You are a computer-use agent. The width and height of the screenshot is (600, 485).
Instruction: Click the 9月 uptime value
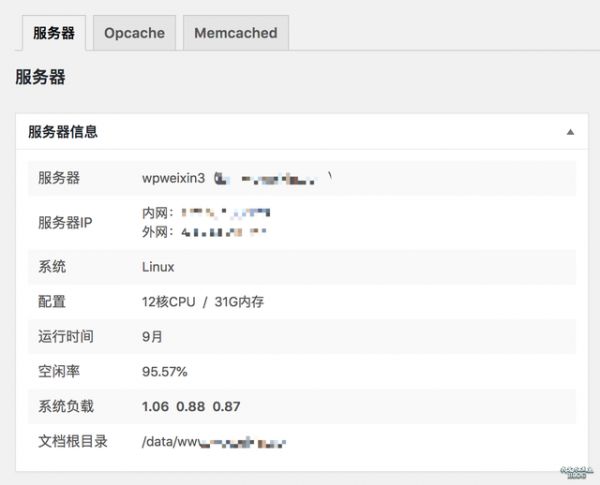point(152,337)
